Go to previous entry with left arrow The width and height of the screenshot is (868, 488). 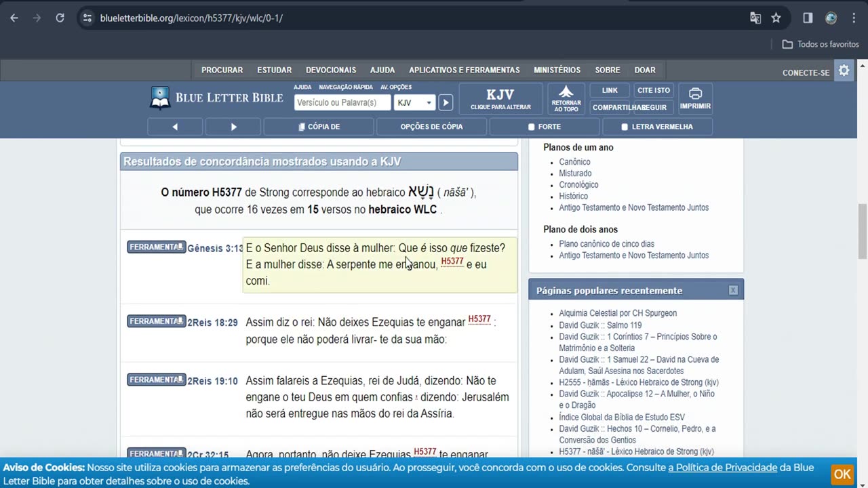175,127
